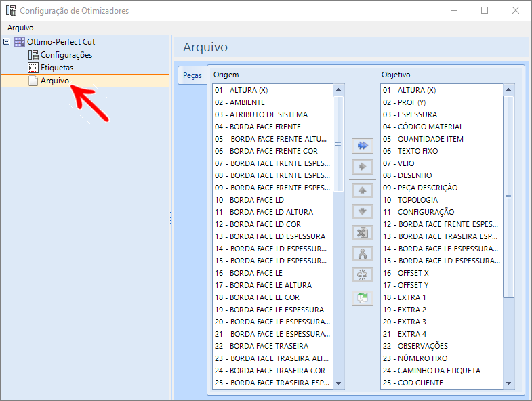Select '19 - BORDA FACE LE ESPESSURA' row

tap(273, 310)
